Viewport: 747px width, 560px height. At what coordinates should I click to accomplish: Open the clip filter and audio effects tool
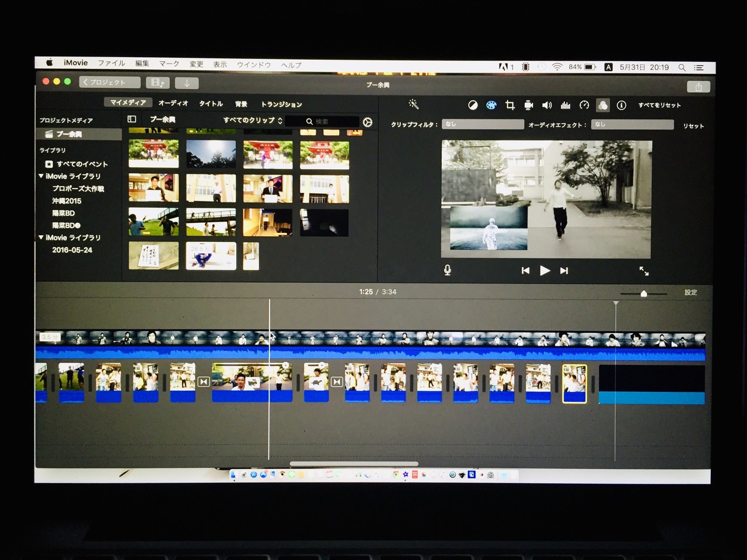[x=603, y=105]
